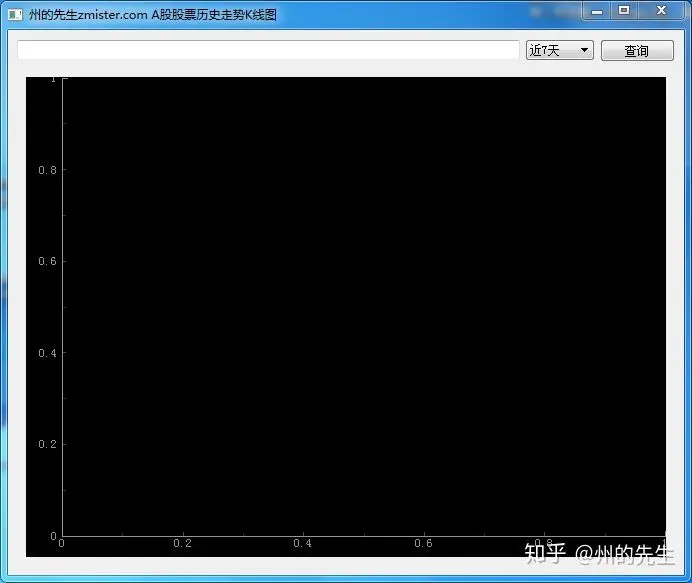Click the 0.8 label on the vertical axis
The image size is (692, 583).
47,170
